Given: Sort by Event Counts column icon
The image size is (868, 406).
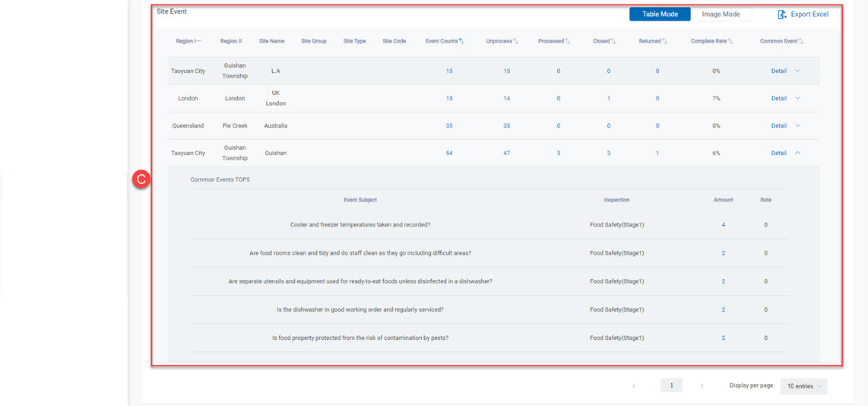Looking at the screenshot, I should pyautogui.click(x=461, y=41).
